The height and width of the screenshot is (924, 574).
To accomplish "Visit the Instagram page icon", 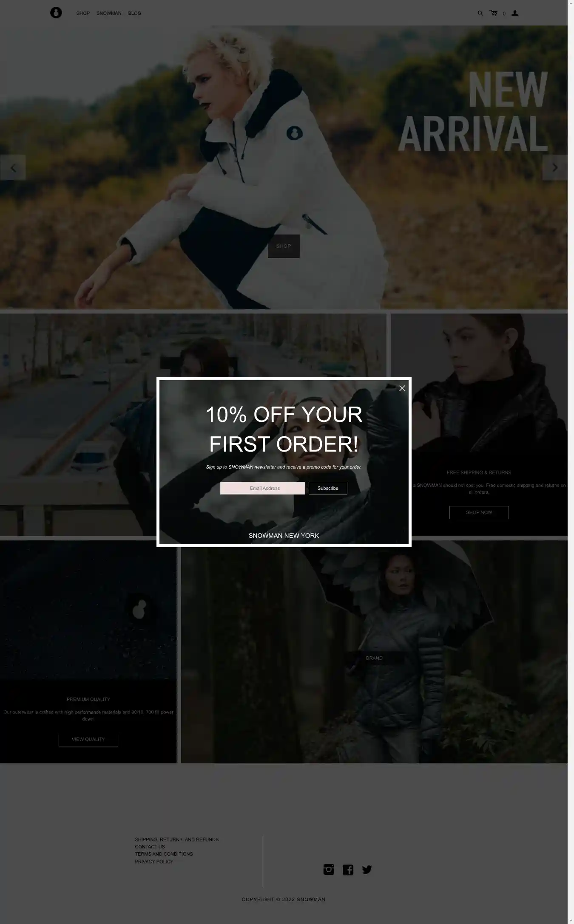I will pos(329,870).
